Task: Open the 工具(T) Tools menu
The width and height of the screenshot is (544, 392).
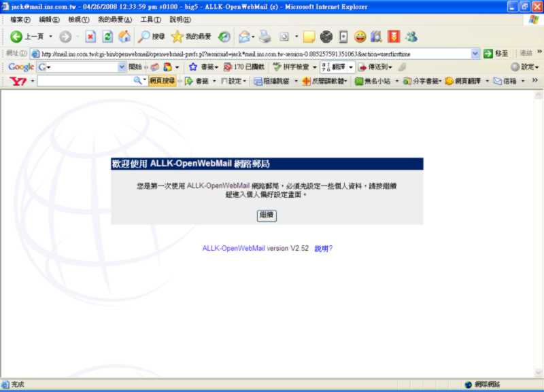Action: pyautogui.click(x=150, y=20)
